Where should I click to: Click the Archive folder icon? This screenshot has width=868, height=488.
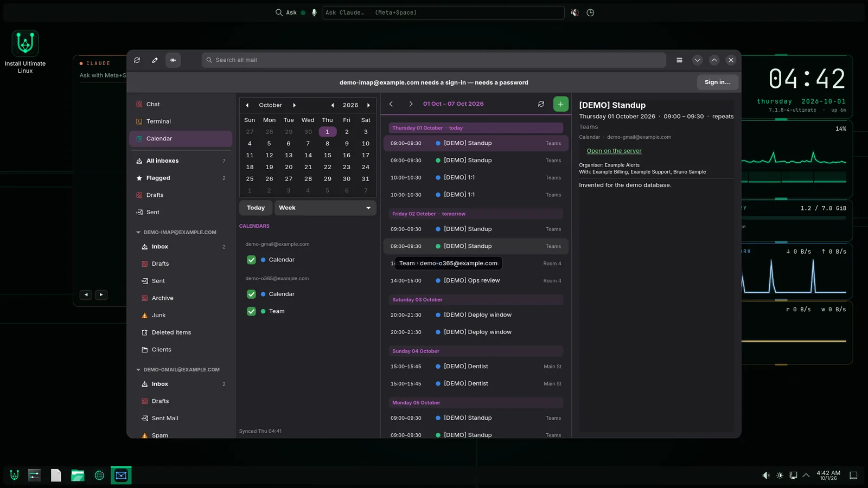tap(145, 298)
